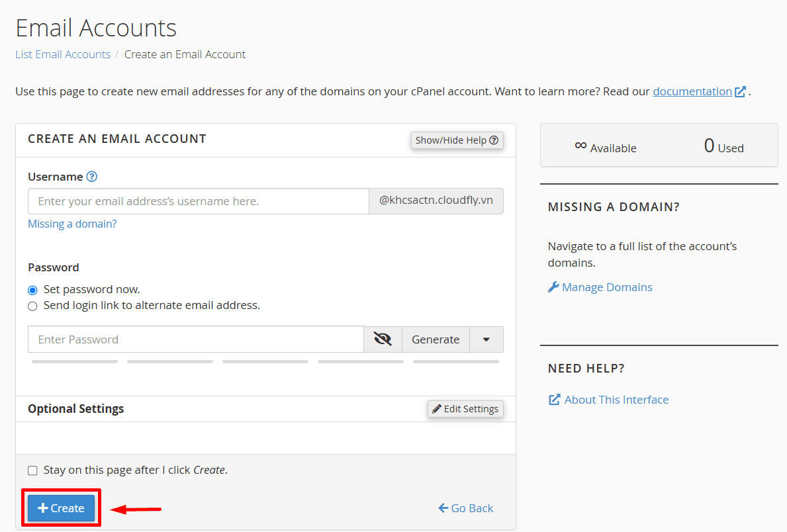Choose Send login link to alternate email address
The width and height of the screenshot is (787, 532).
click(32, 306)
